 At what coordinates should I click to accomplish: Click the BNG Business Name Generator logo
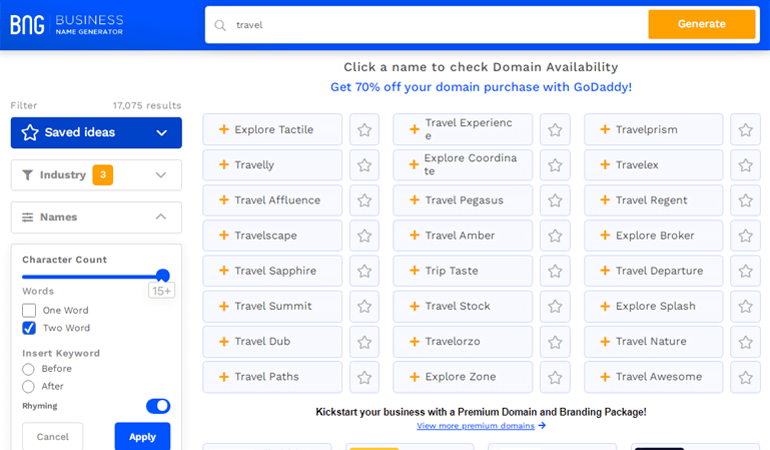pos(67,25)
